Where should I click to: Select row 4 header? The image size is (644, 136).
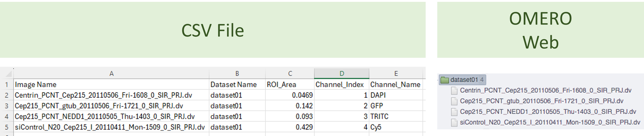click(x=7, y=117)
